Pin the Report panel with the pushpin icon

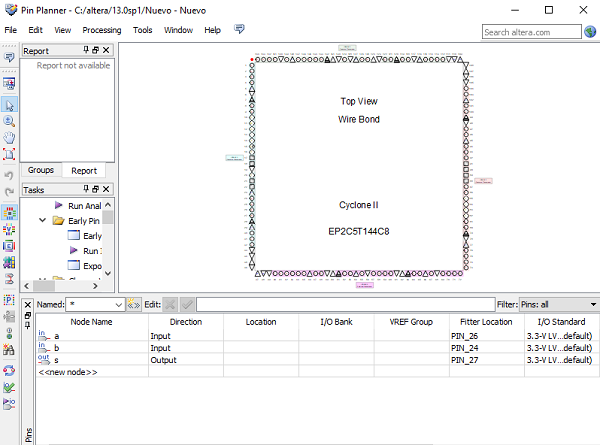click(x=86, y=50)
